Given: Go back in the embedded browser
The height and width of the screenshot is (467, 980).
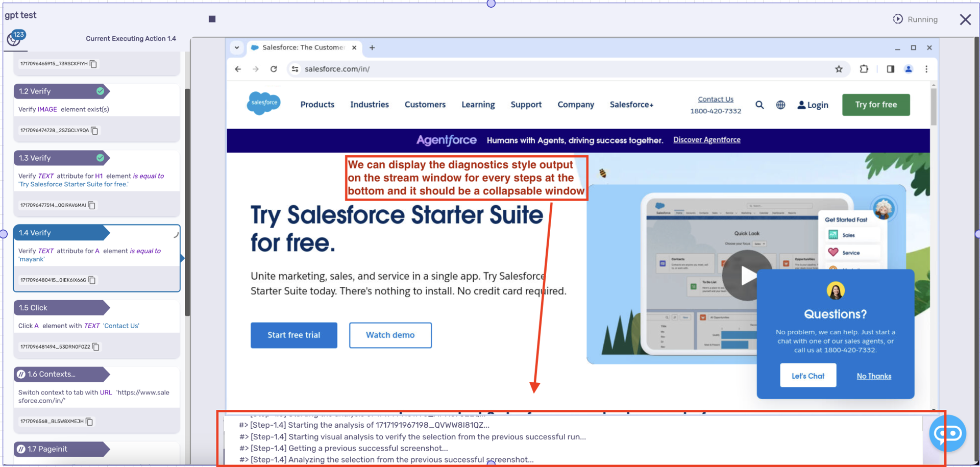Looking at the screenshot, I should tap(238, 69).
